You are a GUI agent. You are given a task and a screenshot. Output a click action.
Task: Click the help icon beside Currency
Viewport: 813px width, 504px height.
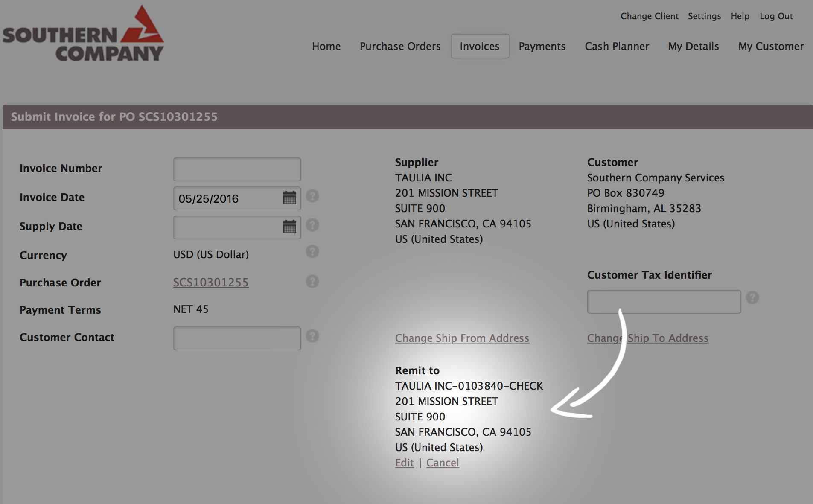(x=312, y=252)
